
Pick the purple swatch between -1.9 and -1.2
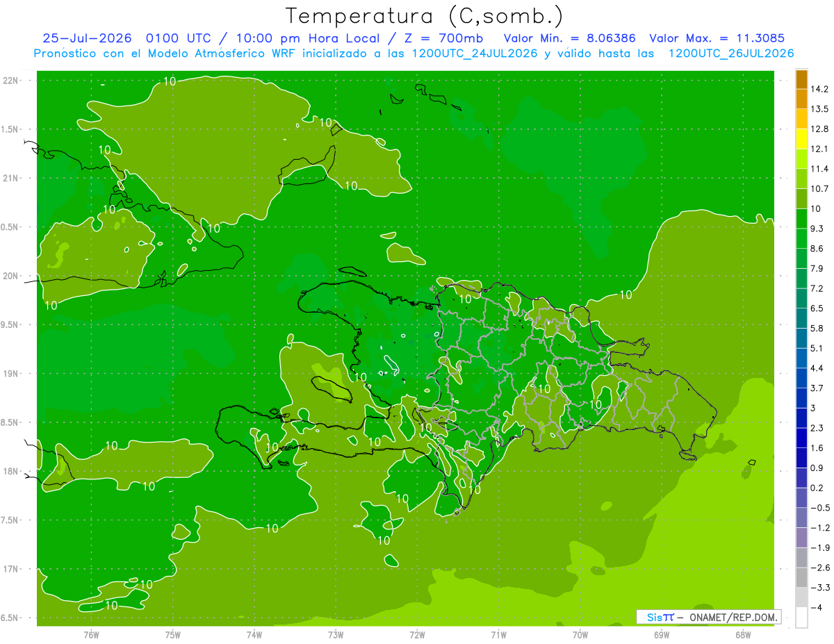point(801,538)
